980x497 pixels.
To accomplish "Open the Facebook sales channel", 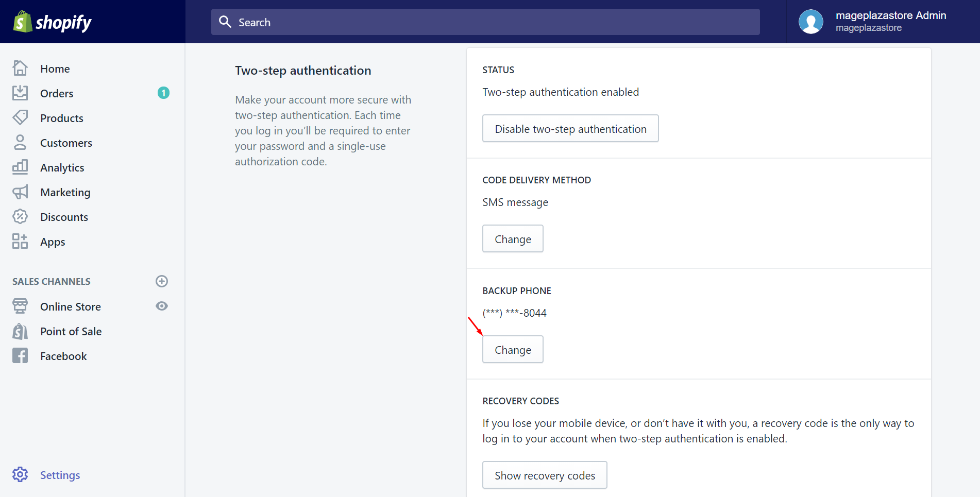I will [x=63, y=356].
